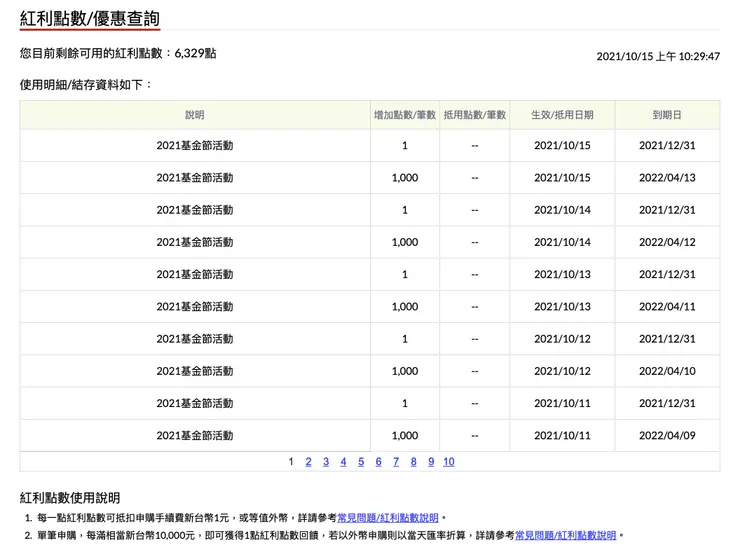Go to page 9

pyautogui.click(x=431, y=461)
